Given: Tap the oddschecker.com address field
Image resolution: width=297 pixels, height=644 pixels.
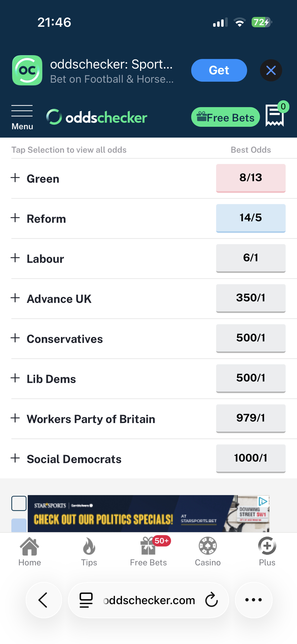Looking at the screenshot, I should point(149,600).
